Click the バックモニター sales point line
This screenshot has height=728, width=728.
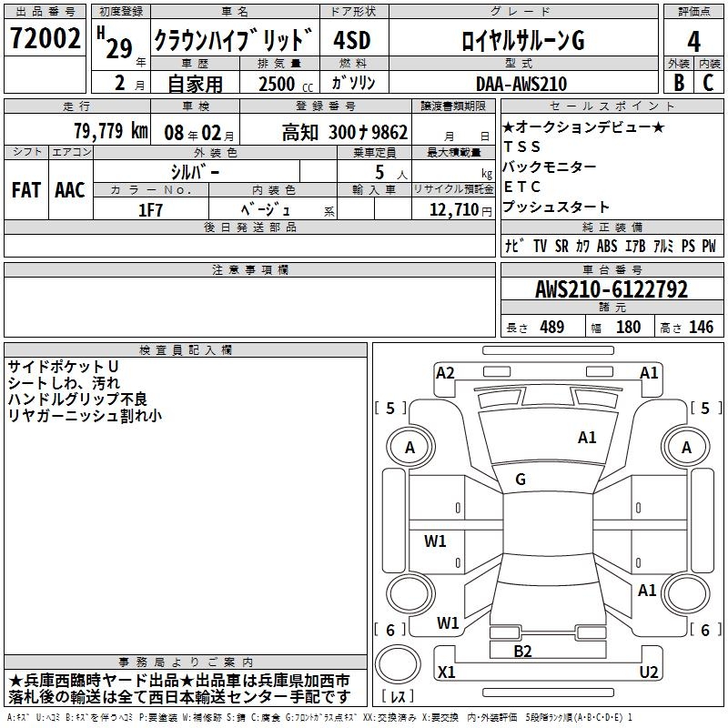coord(550,167)
